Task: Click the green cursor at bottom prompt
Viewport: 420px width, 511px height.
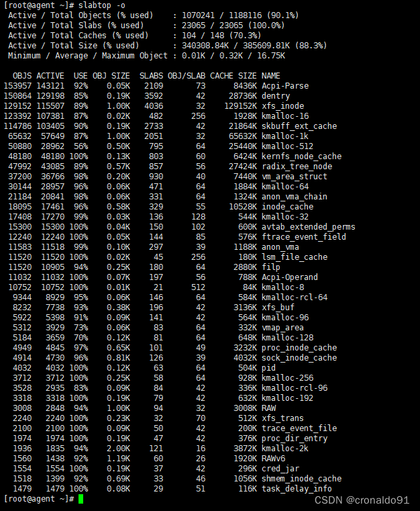Action: click(81, 500)
